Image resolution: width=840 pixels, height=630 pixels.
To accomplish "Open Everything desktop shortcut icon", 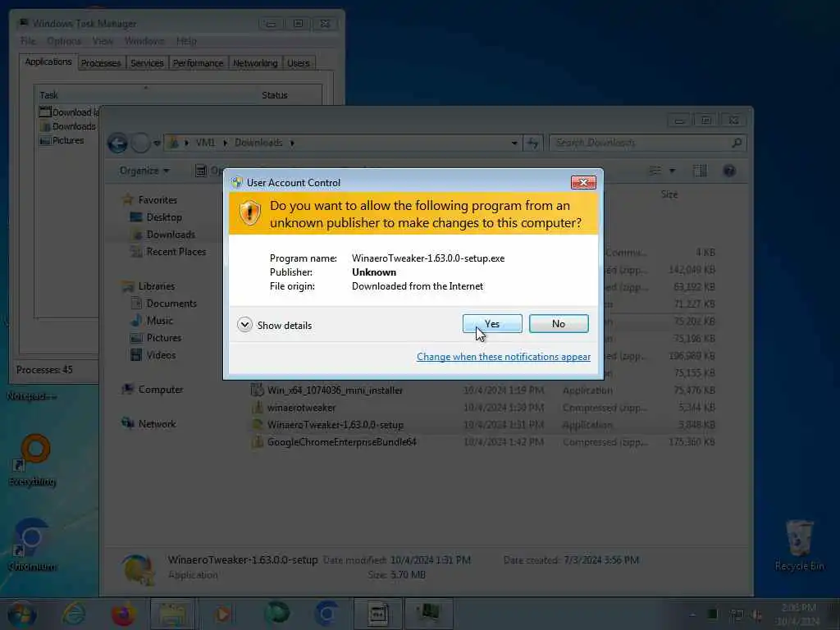I will click(x=33, y=459).
